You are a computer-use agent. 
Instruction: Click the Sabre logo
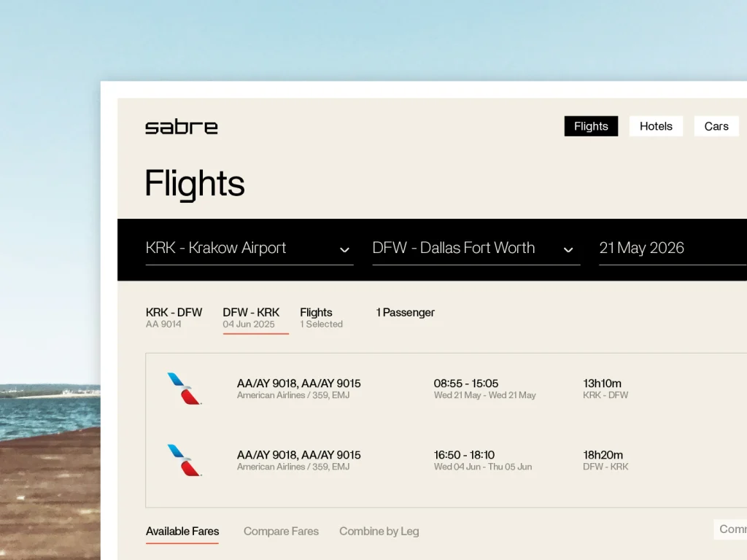(x=181, y=127)
